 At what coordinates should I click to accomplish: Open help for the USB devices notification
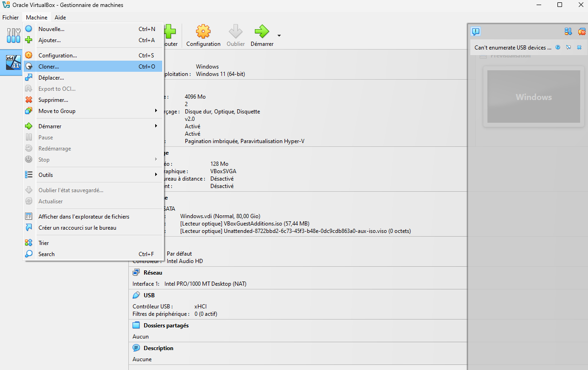click(558, 47)
